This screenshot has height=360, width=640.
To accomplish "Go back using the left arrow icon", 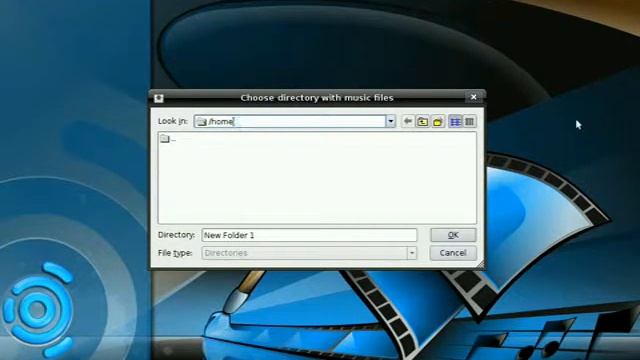I will click(407, 121).
